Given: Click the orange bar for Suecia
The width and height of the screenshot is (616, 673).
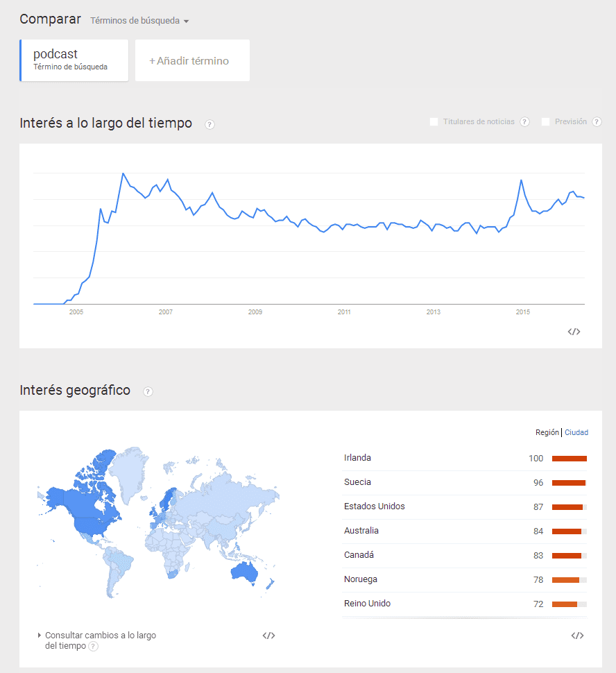Looking at the screenshot, I should point(569,483).
